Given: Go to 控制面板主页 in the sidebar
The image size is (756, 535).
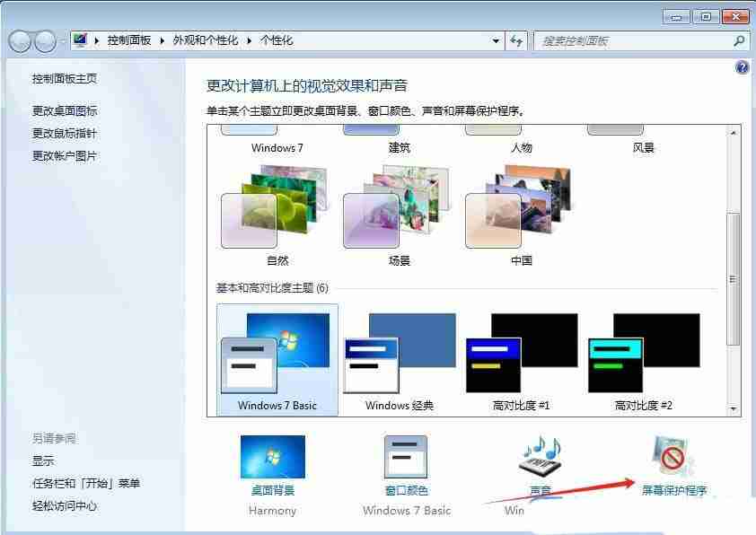Looking at the screenshot, I should tap(62, 78).
